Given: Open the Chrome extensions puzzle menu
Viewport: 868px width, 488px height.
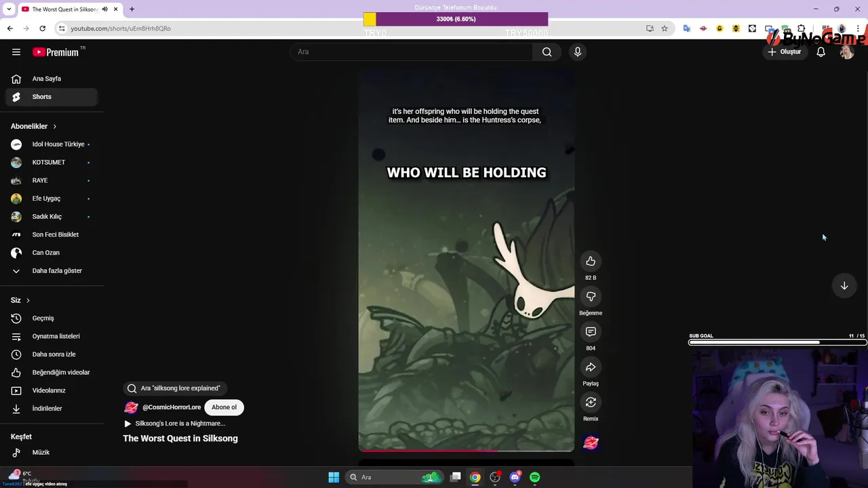Looking at the screenshot, I should tap(802, 28).
